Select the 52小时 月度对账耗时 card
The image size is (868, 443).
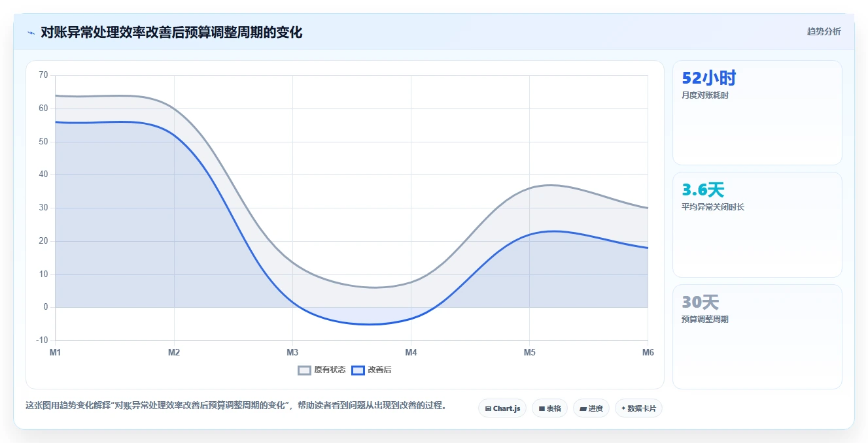[757, 112]
